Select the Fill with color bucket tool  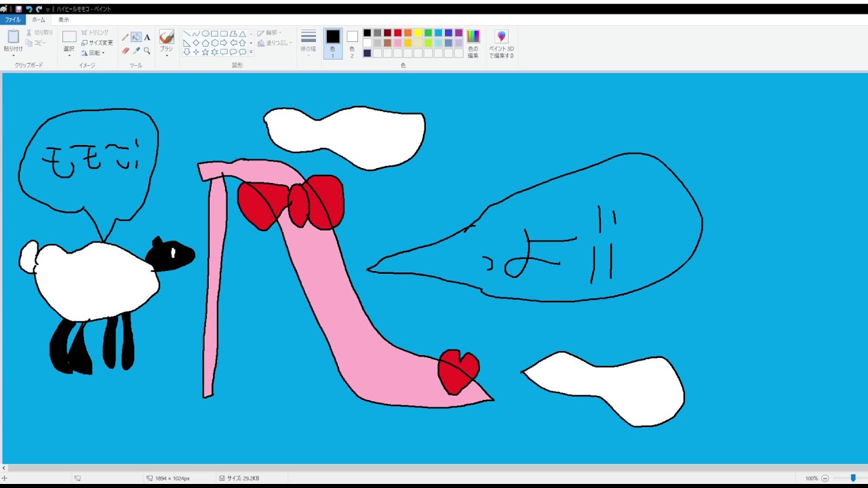pos(136,37)
